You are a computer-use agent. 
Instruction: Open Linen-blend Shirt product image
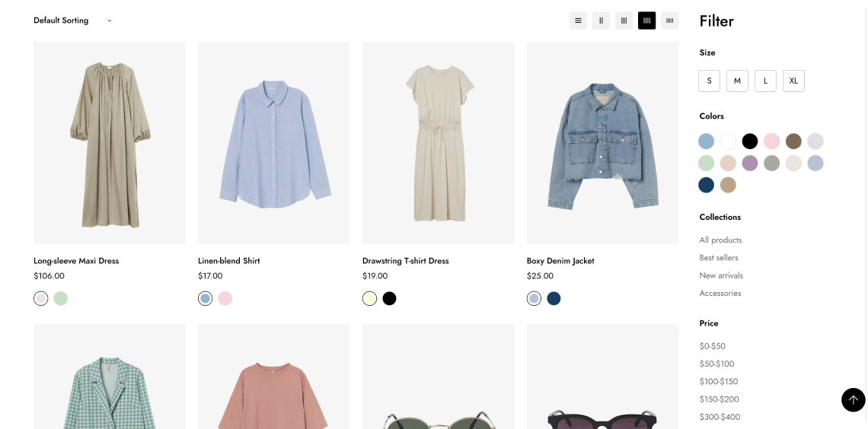pyautogui.click(x=274, y=143)
